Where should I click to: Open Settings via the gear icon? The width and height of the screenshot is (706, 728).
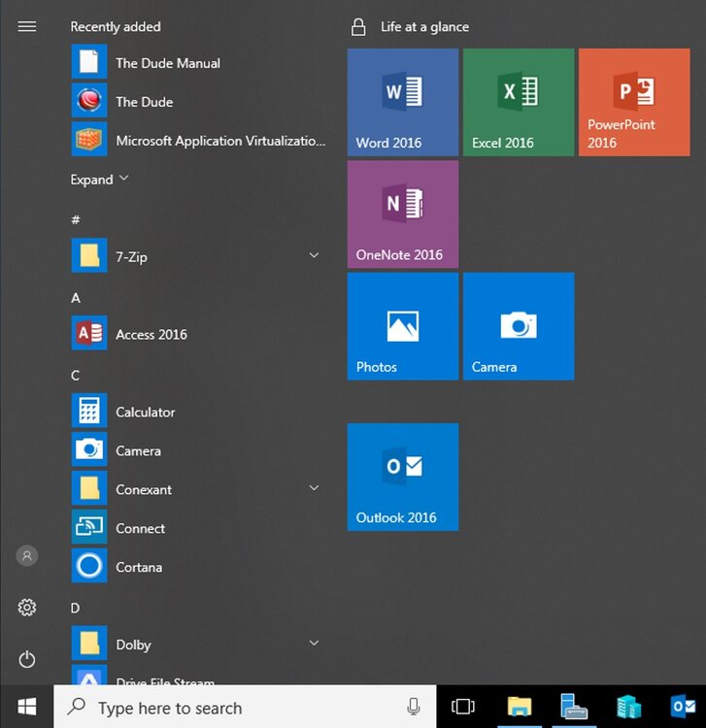pyautogui.click(x=27, y=608)
